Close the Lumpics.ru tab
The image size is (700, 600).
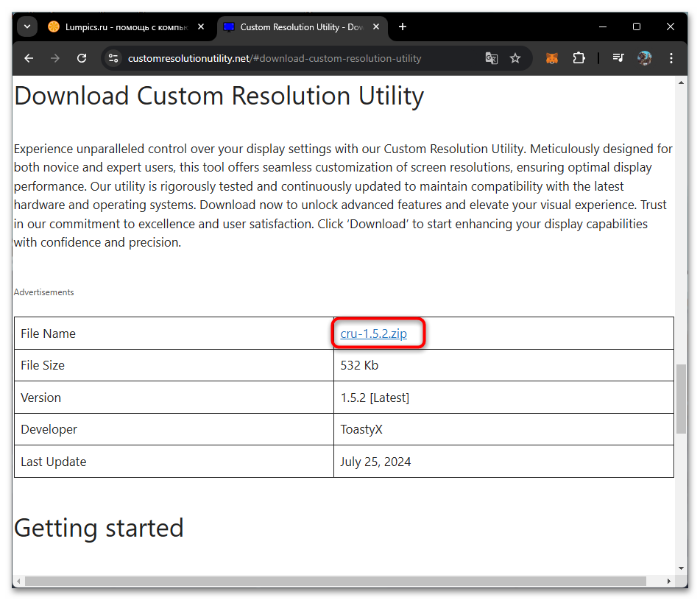tap(201, 27)
